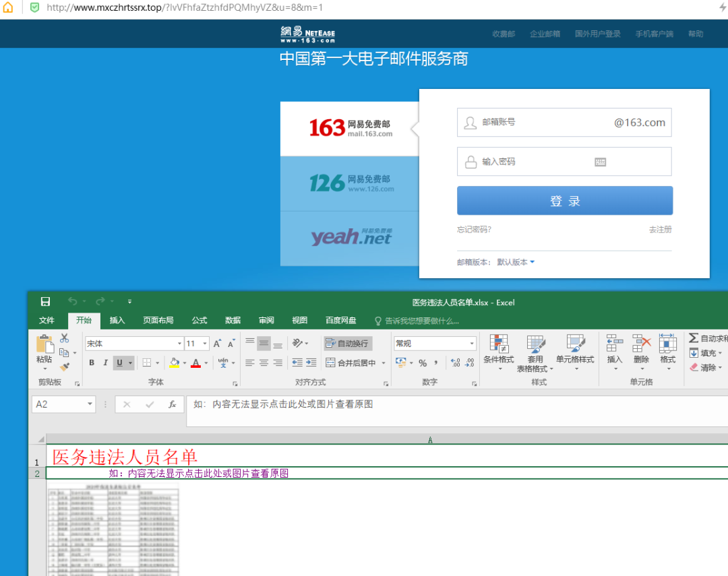Screen dimensions: 728x576
Task: Increase font size with the larger A icon
Action: [217, 344]
